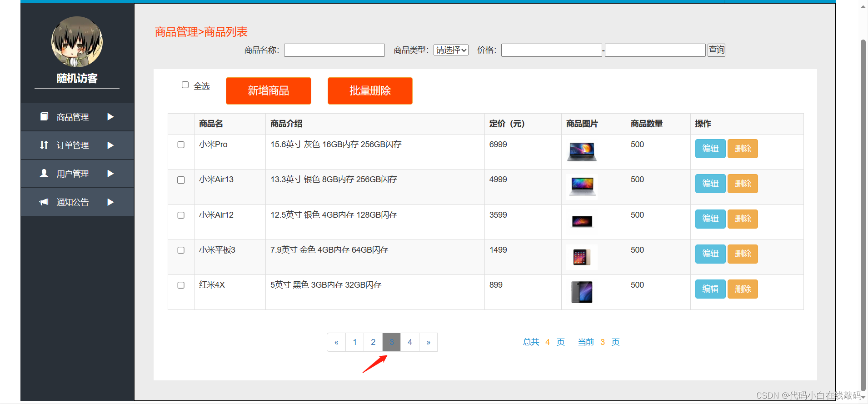Click the 小米Air13 laptop thumbnail
Image resolution: width=868 pixels, height=404 pixels.
coord(582,186)
